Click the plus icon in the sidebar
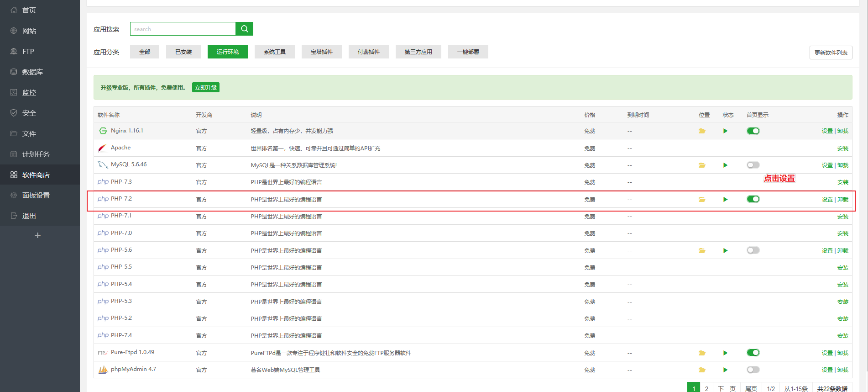 click(38, 235)
